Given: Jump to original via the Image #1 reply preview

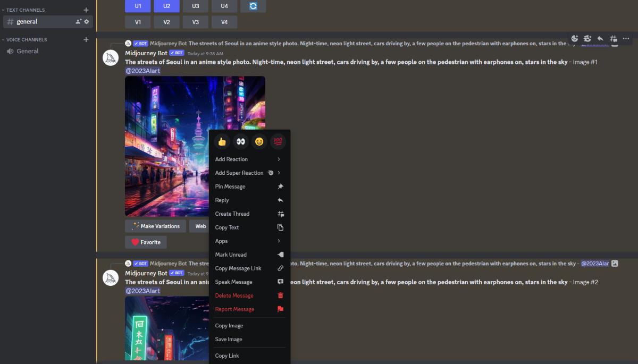Looking at the screenshot, I should point(379,43).
